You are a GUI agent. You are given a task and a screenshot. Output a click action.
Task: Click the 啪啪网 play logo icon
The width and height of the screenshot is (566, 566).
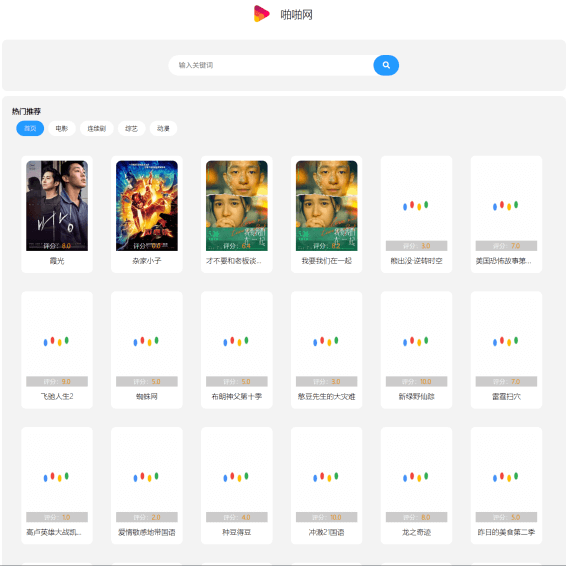pyautogui.click(x=262, y=14)
